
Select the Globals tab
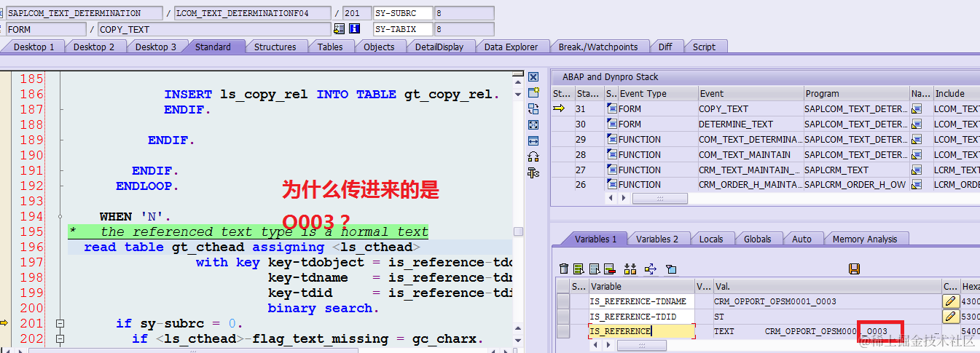click(758, 239)
